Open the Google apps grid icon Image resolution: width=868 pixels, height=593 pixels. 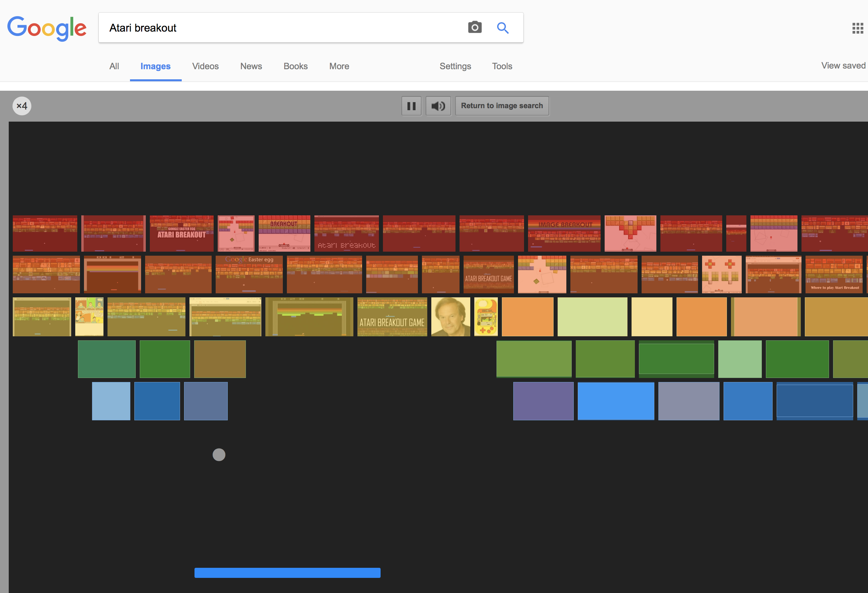coord(857,28)
